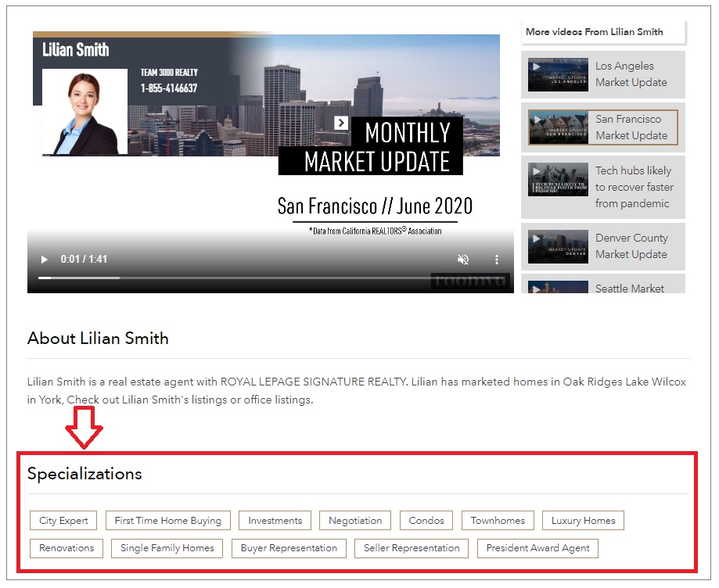The height and width of the screenshot is (588, 719).
Task: Open Los Angeles Market Update video thumbnail
Action: [x=558, y=73]
